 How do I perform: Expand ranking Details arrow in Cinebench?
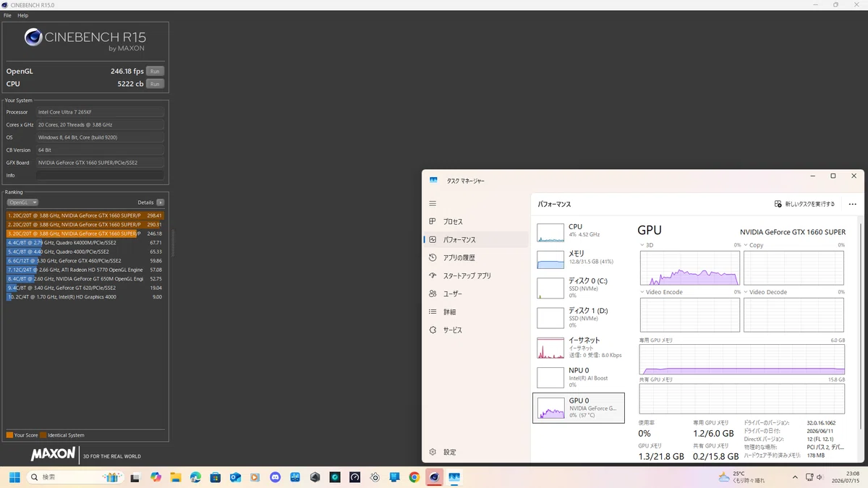click(161, 202)
